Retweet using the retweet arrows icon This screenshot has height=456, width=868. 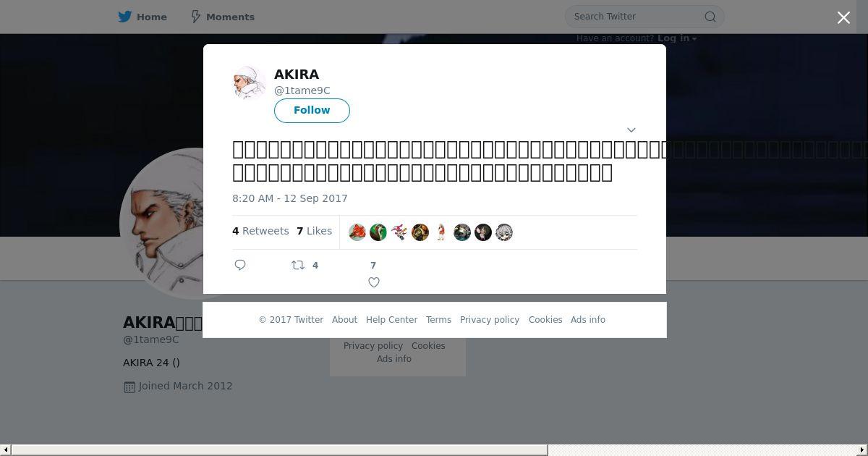[298, 265]
